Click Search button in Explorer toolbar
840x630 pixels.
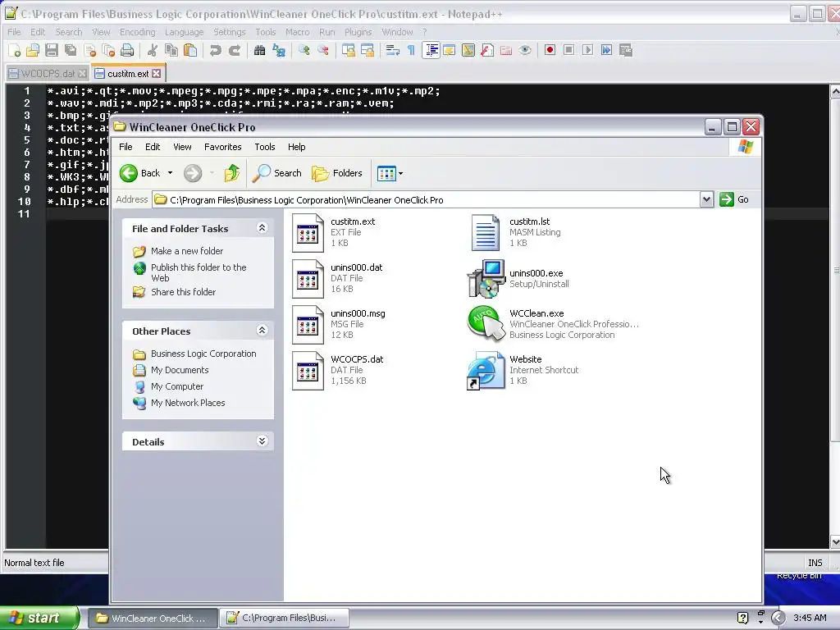click(277, 173)
